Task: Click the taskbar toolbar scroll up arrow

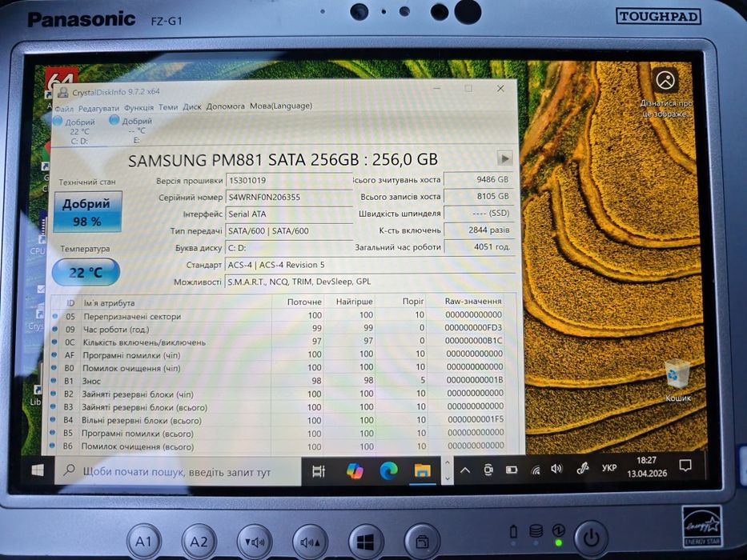Action: coord(447,462)
